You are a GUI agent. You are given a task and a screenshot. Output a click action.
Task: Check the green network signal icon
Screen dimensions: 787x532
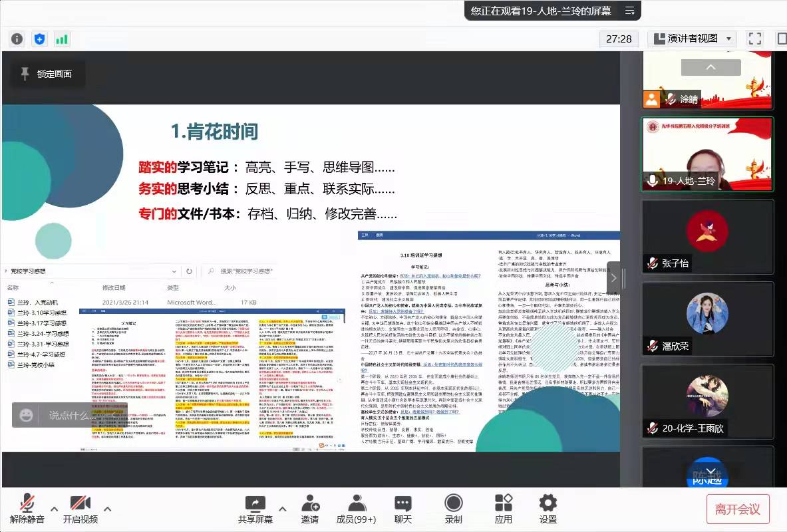point(62,39)
